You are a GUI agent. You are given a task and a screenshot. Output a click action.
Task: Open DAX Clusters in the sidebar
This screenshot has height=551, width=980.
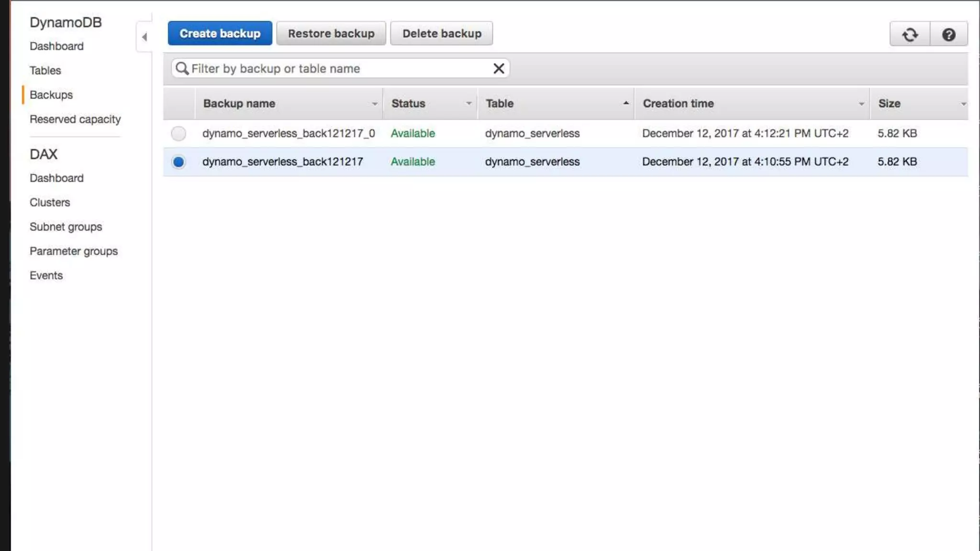click(50, 202)
